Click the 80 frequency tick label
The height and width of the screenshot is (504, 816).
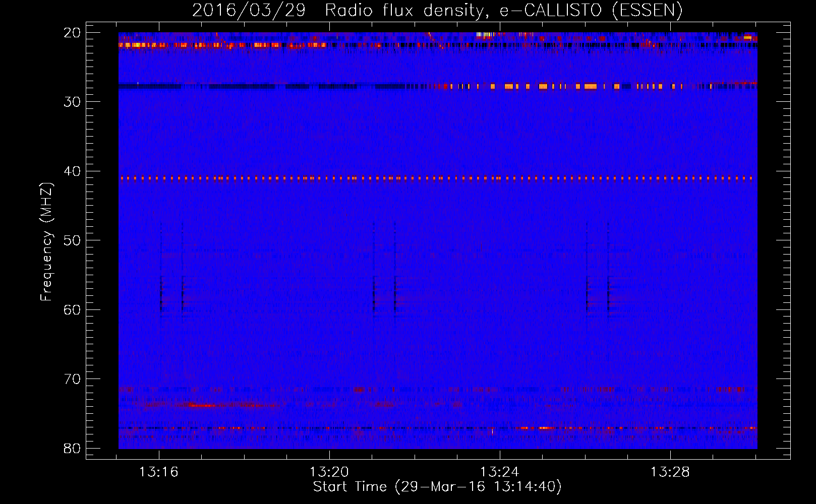point(73,449)
